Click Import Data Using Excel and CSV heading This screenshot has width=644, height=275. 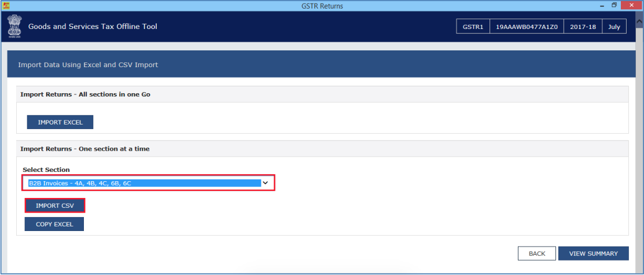(x=88, y=65)
